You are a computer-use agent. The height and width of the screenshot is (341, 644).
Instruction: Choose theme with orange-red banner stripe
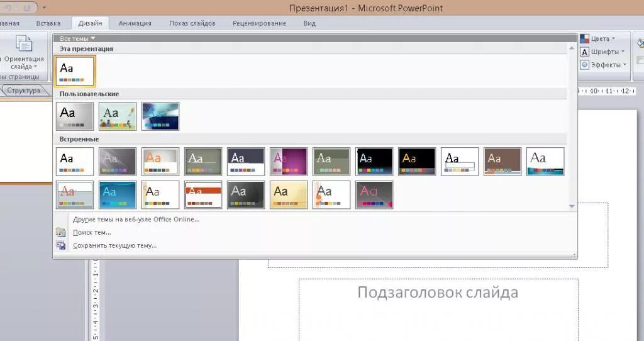point(203,195)
